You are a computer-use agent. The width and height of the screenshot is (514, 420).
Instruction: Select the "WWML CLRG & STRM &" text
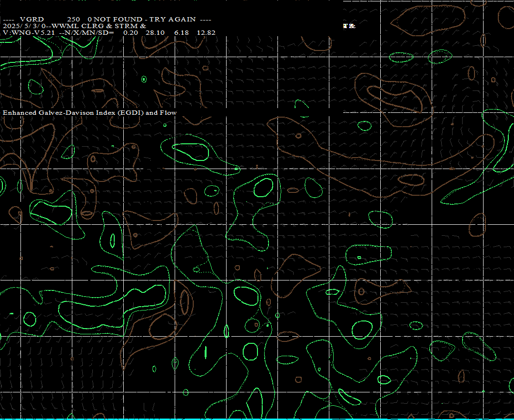click(99, 26)
